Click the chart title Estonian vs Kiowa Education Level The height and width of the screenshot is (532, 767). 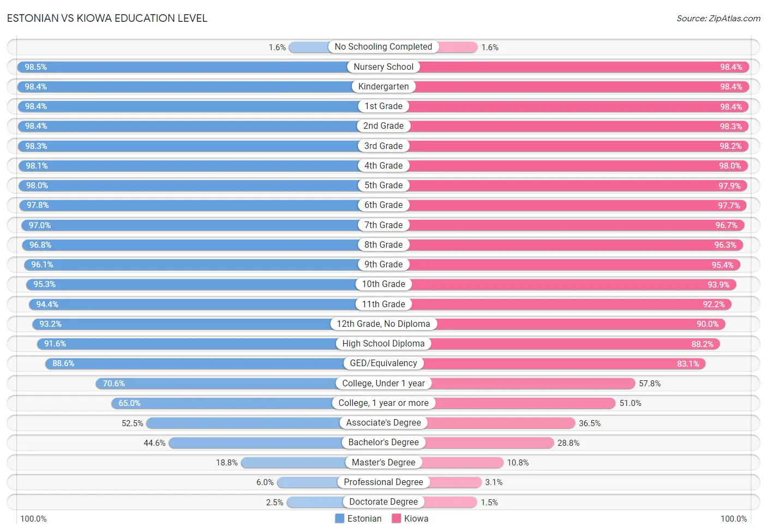coord(107,18)
